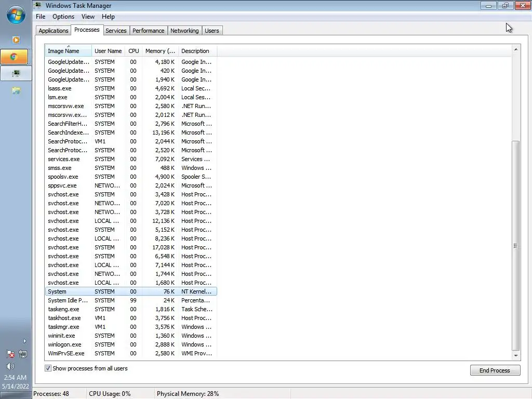This screenshot has width=532, height=399.
Task: Select the WmiPrvSE.exe process
Action: point(131,353)
